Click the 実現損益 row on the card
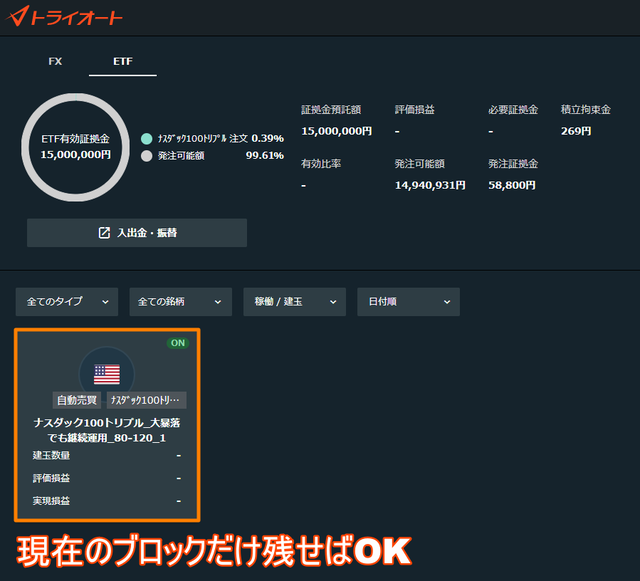The width and height of the screenshot is (640, 581). click(x=107, y=501)
